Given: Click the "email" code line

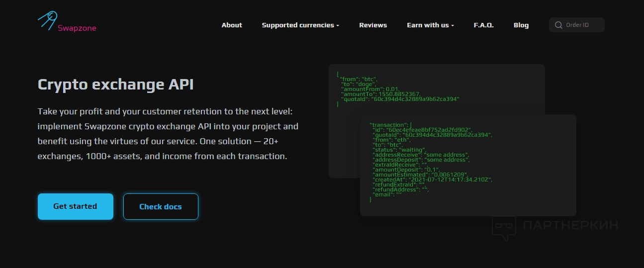Looking at the screenshot, I should 387,194.
